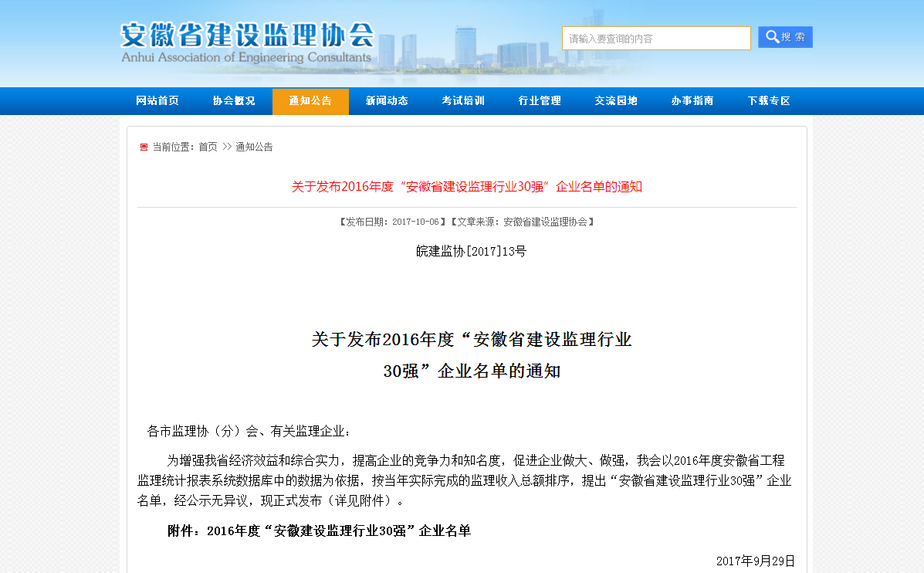Click the magnifier 搜索 button

click(785, 37)
